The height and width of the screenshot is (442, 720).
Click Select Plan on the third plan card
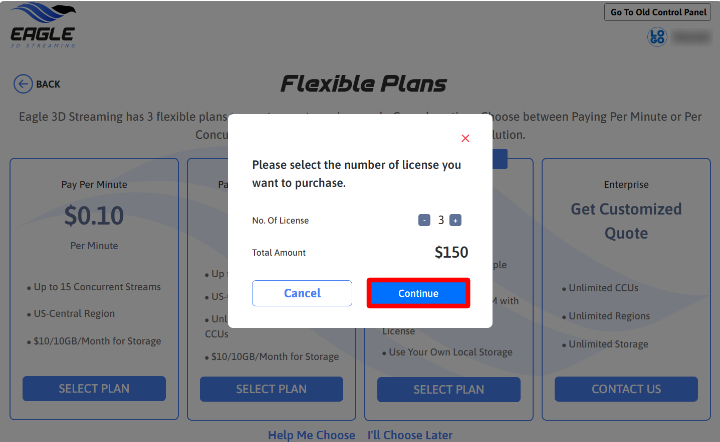click(448, 389)
